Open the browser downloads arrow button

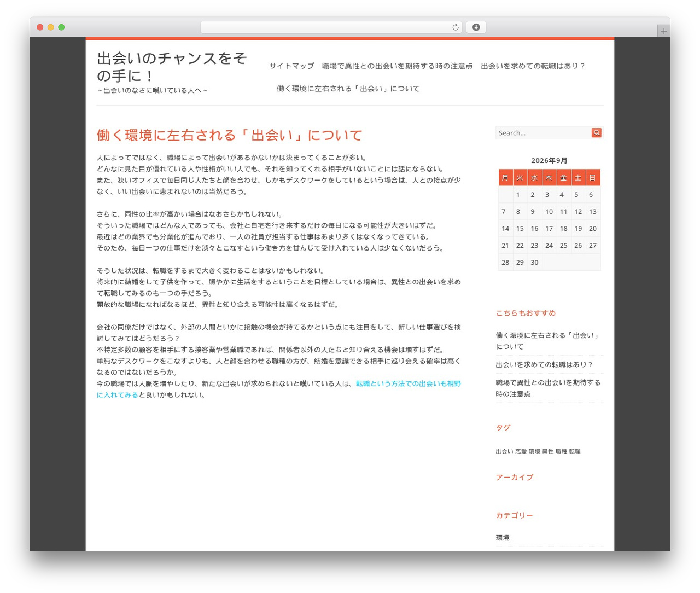tap(476, 27)
